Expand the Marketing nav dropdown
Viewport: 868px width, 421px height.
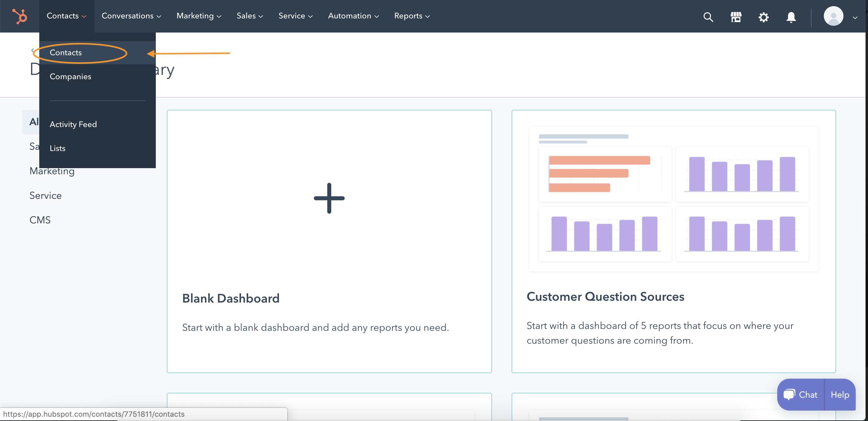[x=199, y=16]
